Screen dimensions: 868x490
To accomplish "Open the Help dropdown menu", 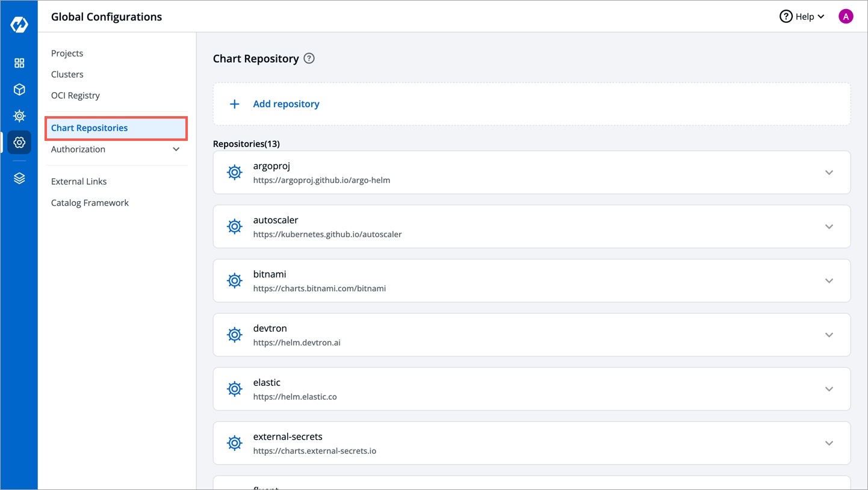I will [x=802, y=17].
